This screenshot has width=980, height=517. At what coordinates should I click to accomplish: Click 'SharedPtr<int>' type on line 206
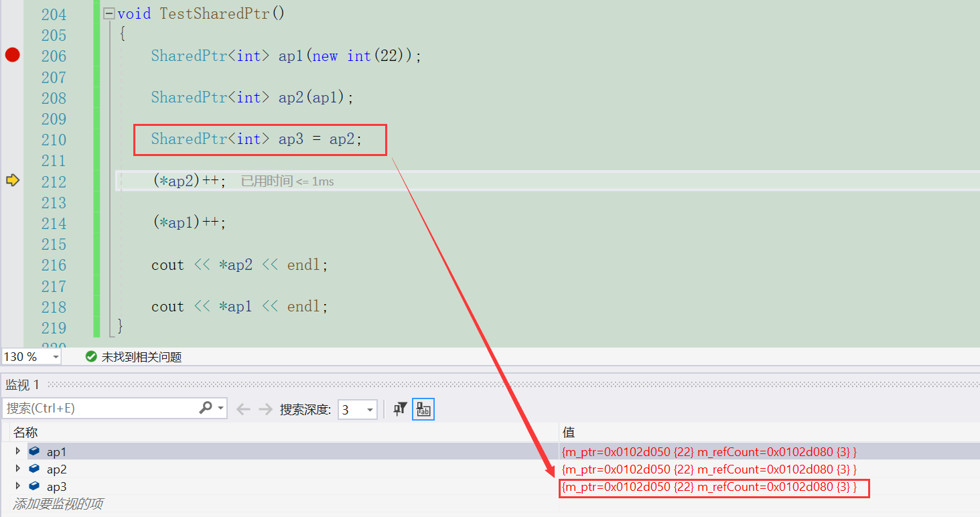(210, 56)
